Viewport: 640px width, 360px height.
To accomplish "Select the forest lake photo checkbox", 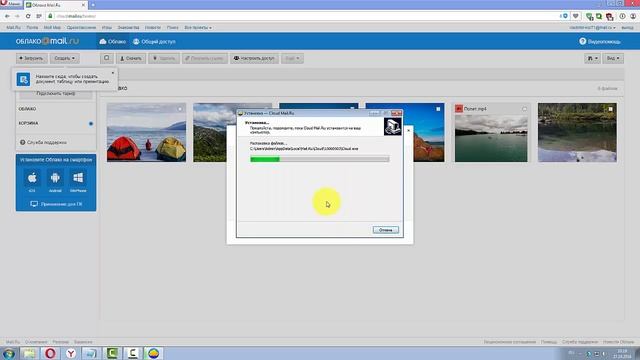I will [611, 109].
